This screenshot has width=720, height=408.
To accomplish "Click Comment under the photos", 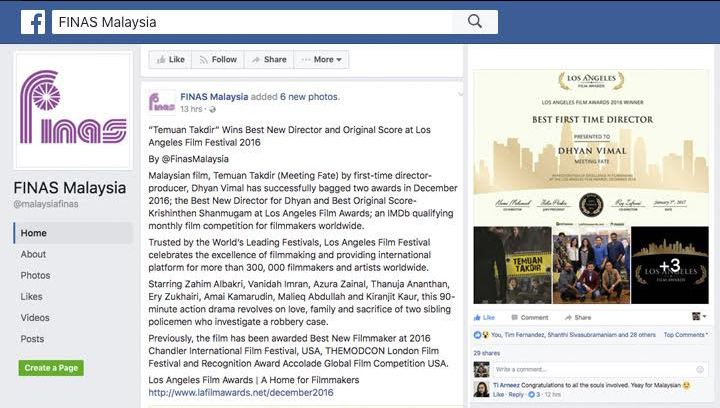I will 529,318.
